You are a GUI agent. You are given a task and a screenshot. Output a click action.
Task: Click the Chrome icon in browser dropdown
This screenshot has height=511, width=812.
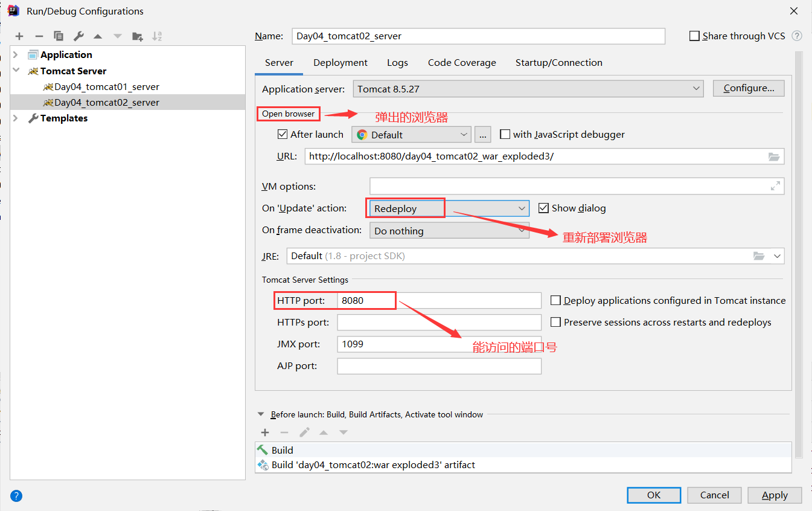tap(362, 135)
